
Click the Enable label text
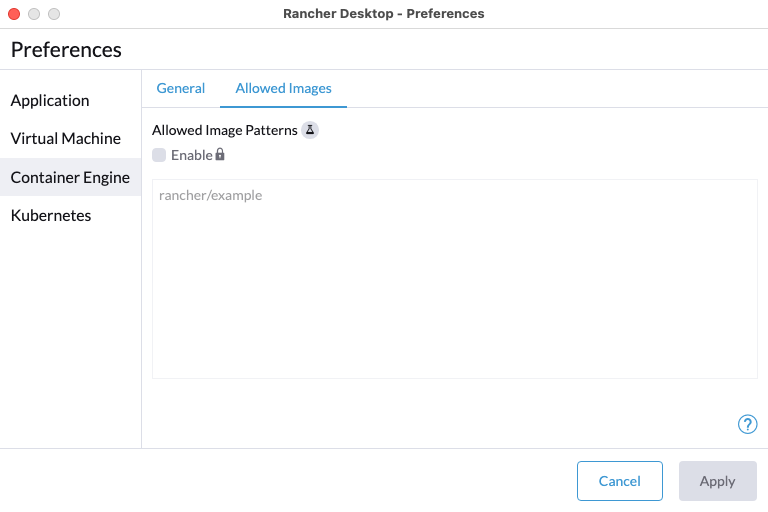191,155
